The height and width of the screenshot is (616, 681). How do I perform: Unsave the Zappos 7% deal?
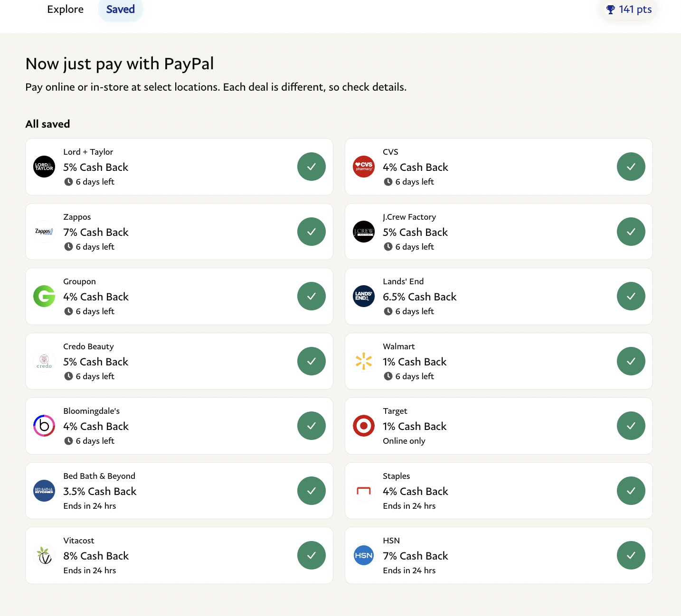pos(312,232)
